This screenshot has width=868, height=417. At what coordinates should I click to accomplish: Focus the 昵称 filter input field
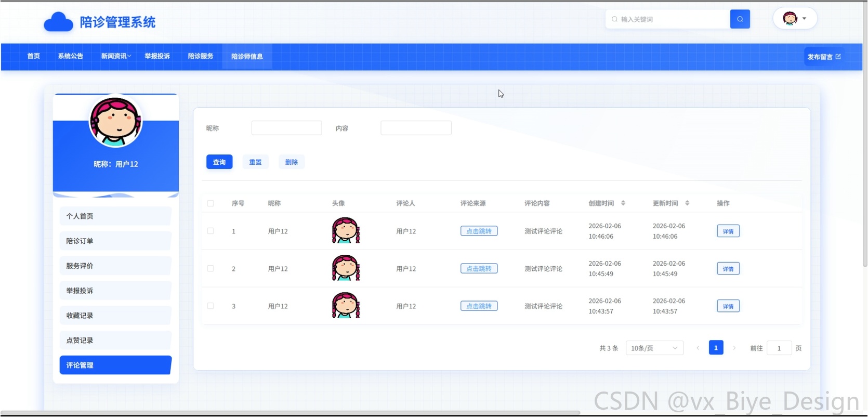(x=286, y=128)
